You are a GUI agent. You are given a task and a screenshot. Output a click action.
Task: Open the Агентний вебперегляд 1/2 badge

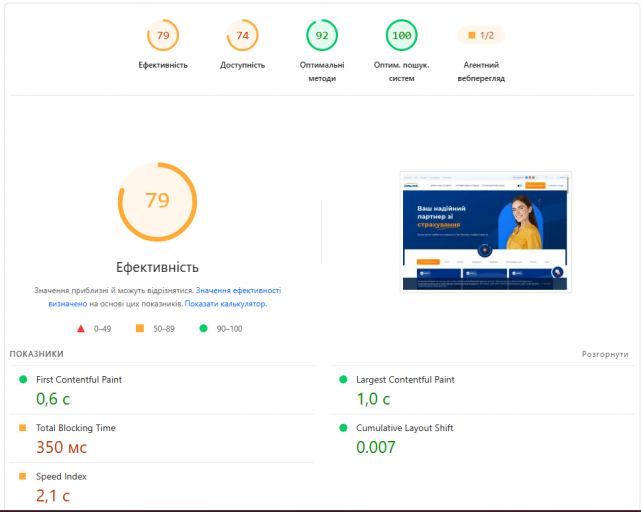pyautogui.click(x=481, y=35)
